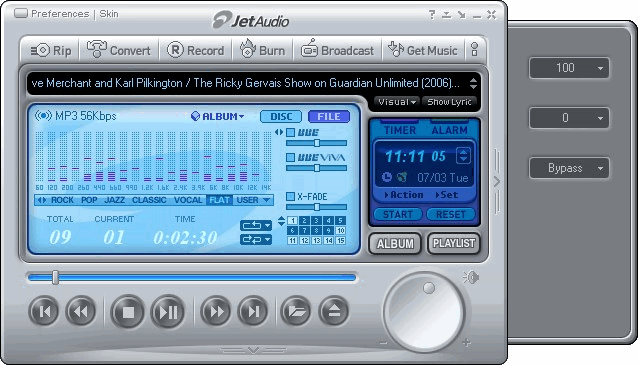The image size is (638, 365).
Task: Click the Open file folder icon
Action: point(296,311)
